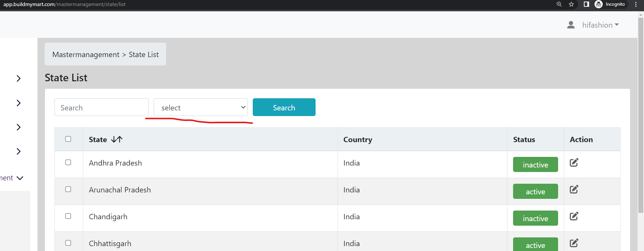Screen dimensions: 644x251
Task: Open browser zoom magnifier icon
Action: [x=559, y=4]
